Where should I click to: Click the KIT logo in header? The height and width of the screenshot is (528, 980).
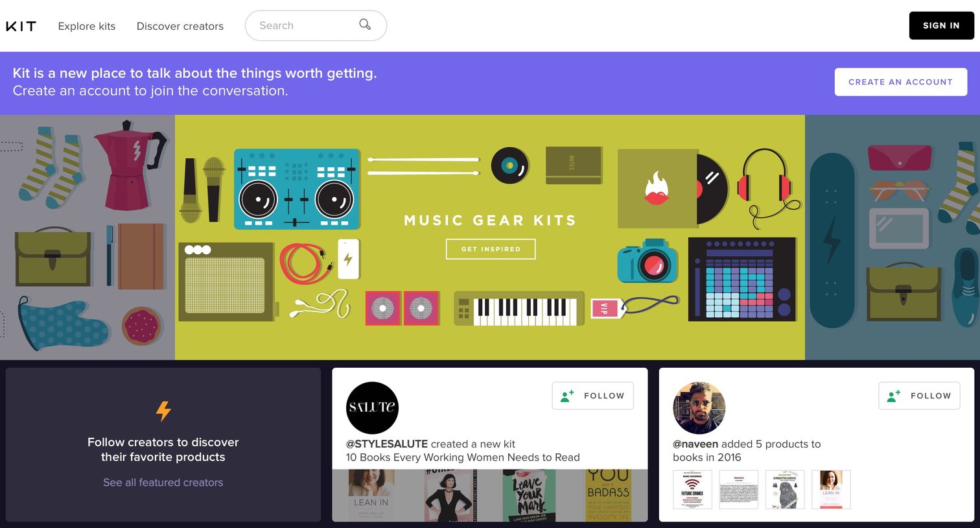coord(21,26)
